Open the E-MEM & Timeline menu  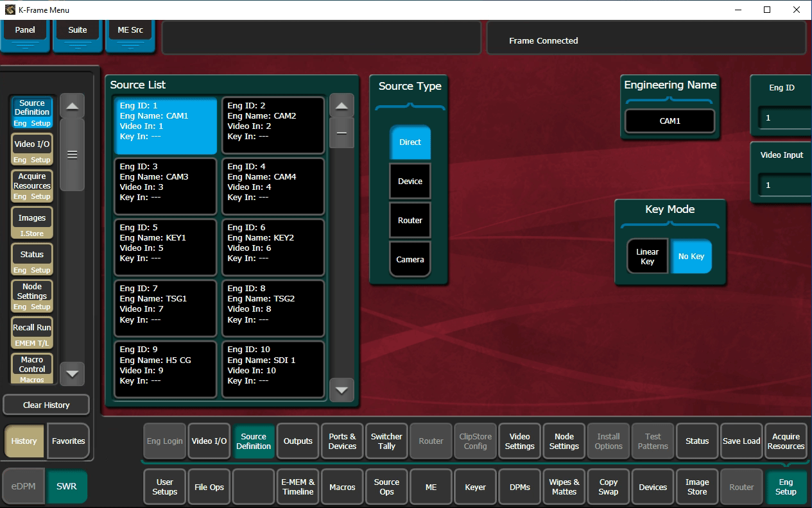click(x=298, y=486)
